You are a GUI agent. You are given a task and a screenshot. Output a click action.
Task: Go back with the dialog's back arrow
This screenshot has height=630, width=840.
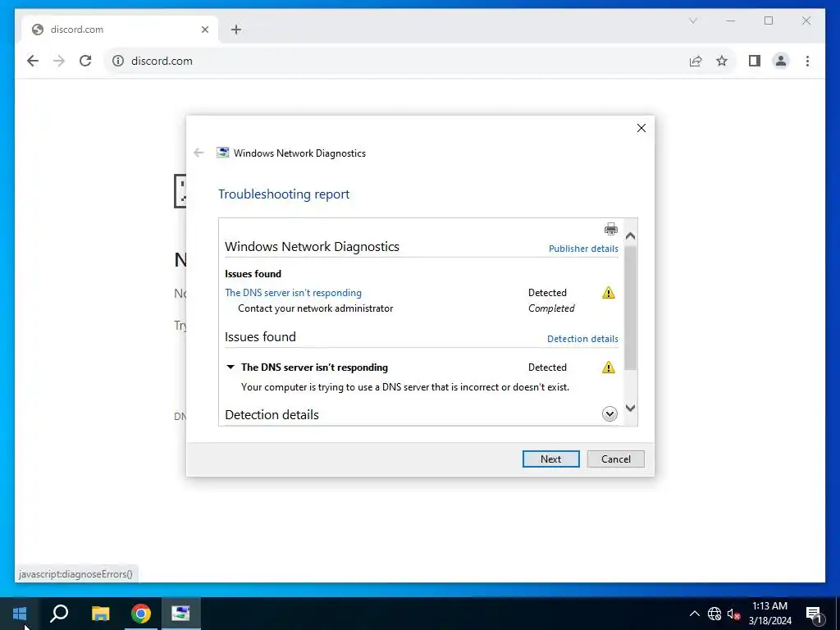point(199,153)
